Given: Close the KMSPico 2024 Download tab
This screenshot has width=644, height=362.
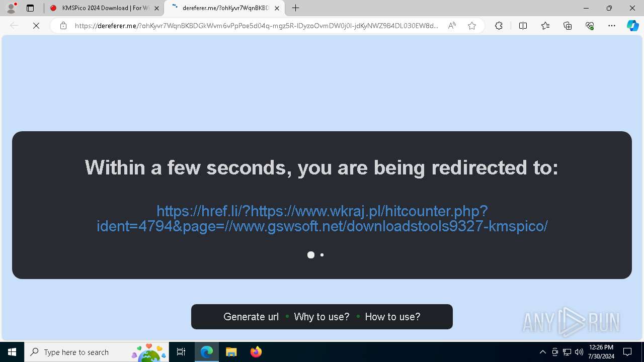Looking at the screenshot, I should point(156,8).
